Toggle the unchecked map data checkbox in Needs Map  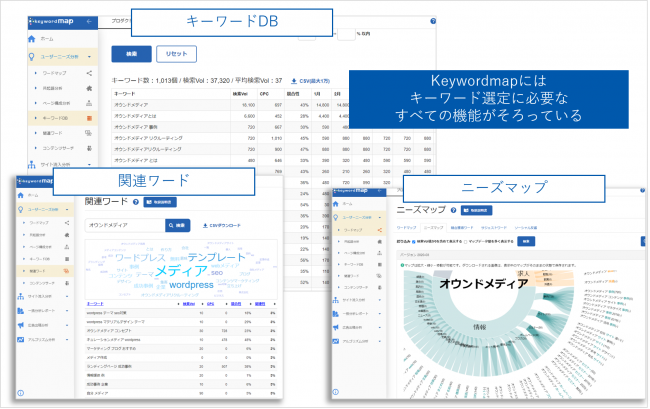[465, 242]
